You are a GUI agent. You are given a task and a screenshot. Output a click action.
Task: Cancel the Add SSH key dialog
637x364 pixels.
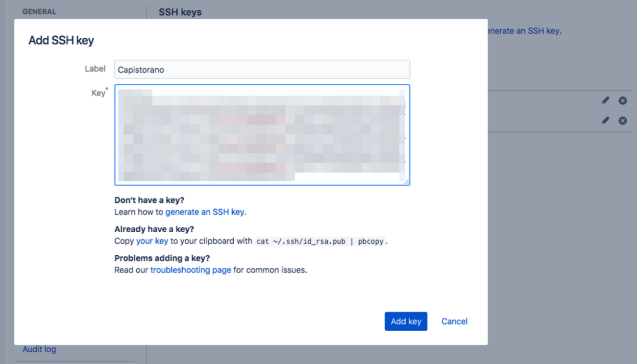pyautogui.click(x=454, y=321)
